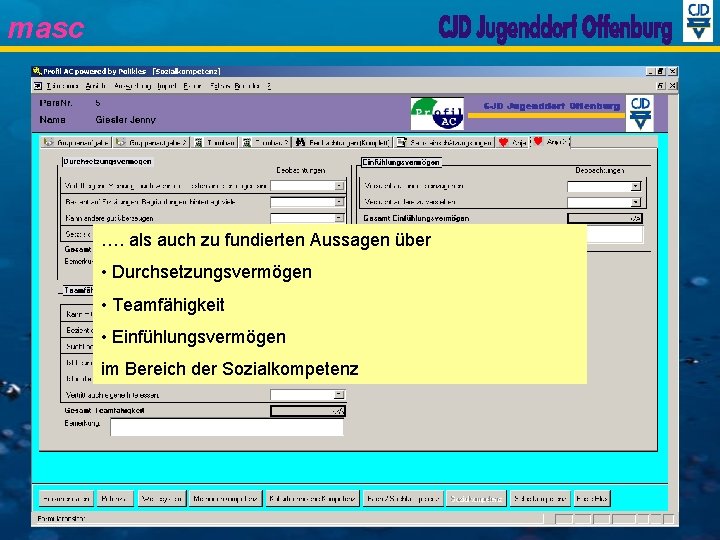
Task: Click the notepad icon on the Selbsteinschätzungen tab
Action: click(x=401, y=142)
